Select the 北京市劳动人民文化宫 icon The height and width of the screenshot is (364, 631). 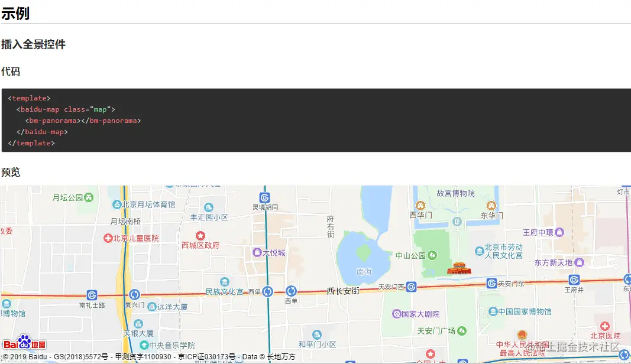tap(479, 251)
